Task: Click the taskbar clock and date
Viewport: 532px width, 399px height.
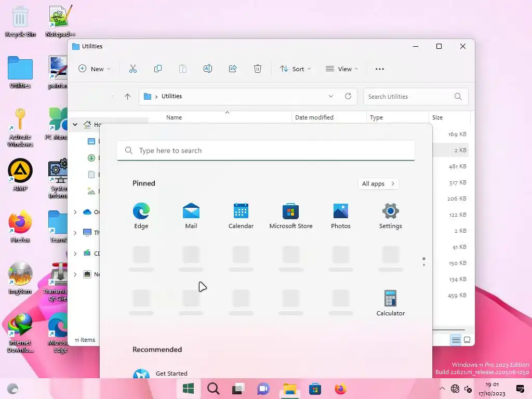Action: pos(492,389)
